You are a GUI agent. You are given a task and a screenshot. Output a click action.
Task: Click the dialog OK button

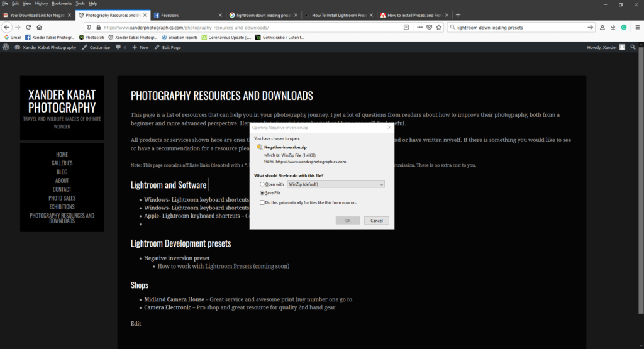(348, 221)
